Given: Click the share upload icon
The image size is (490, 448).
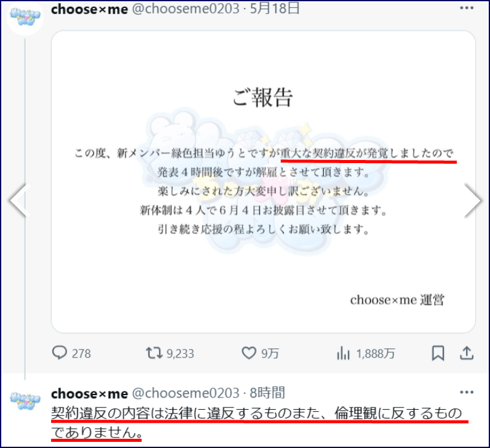Looking at the screenshot, I should click(x=467, y=353).
